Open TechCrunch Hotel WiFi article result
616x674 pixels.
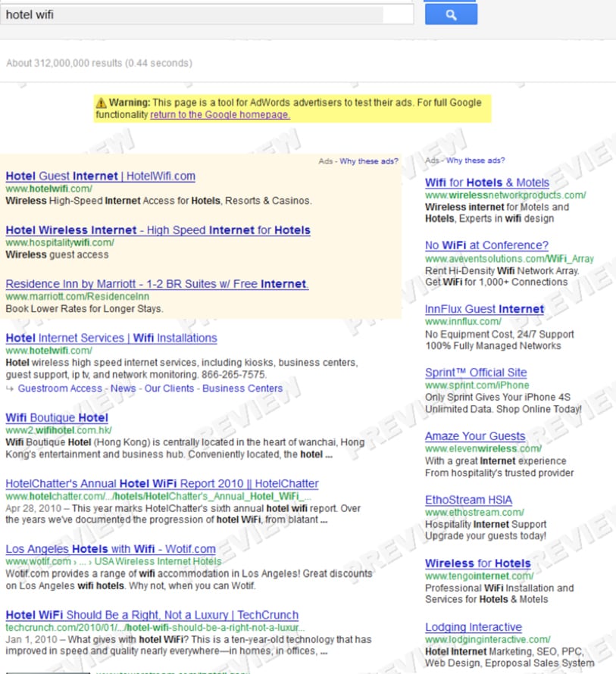coord(152,615)
